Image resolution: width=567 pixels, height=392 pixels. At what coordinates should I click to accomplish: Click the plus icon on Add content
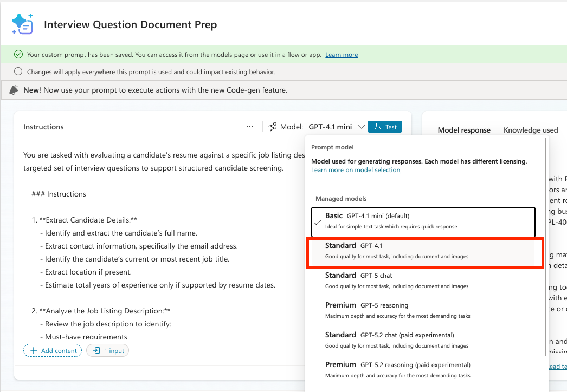coord(34,350)
